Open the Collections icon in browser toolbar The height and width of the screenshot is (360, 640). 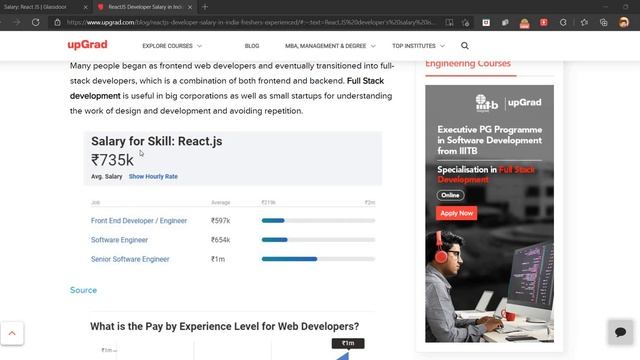click(x=604, y=22)
